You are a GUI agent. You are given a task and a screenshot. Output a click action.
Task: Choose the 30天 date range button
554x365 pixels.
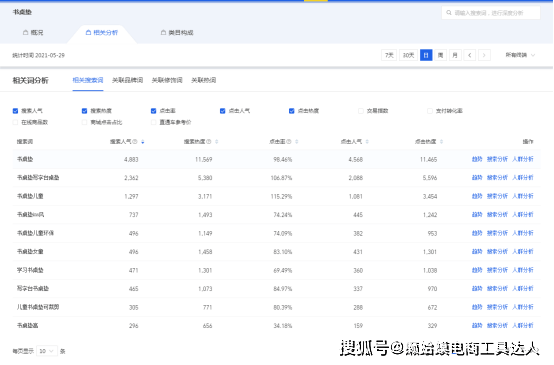[x=408, y=55]
